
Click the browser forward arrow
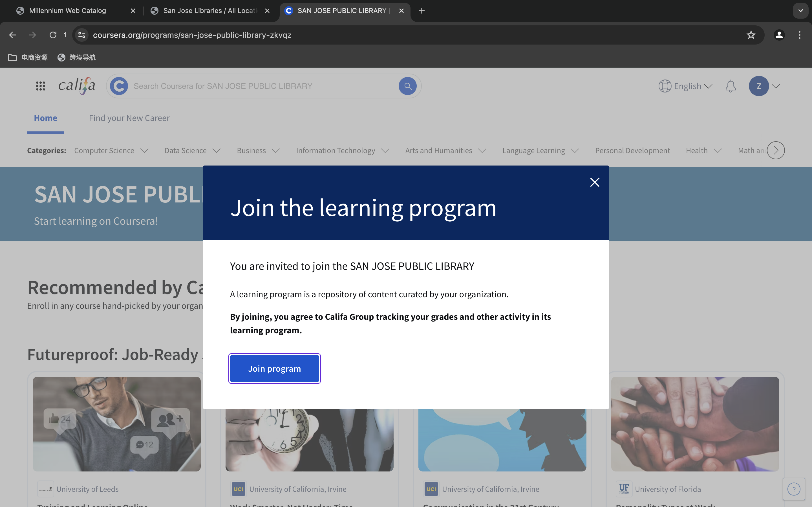click(x=32, y=35)
